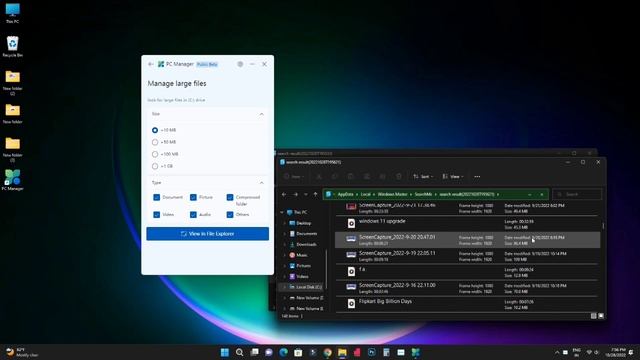Navigate forward in File Explorer
The width and height of the screenshot is (640, 360).
point(296,194)
